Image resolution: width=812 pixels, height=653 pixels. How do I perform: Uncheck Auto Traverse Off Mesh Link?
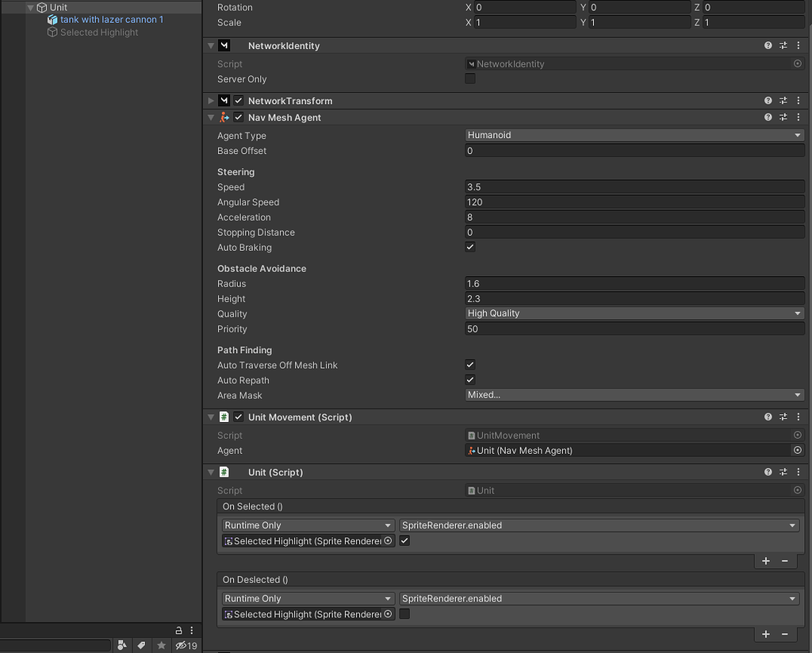click(470, 364)
